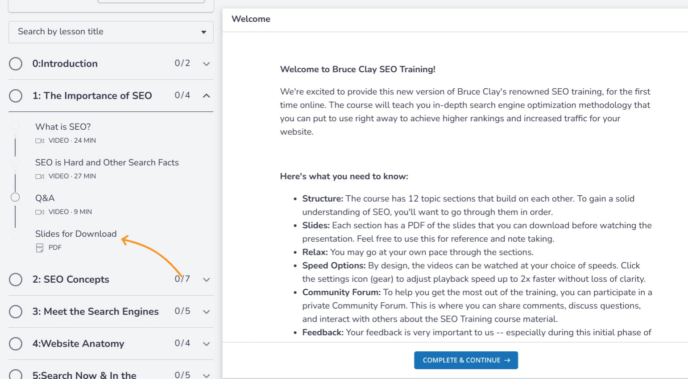Open SEO is Hard and Other Search Facts lesson
The width and height of the screenshot is (688, 379).
pyautogui.click(x=107, y=162)
